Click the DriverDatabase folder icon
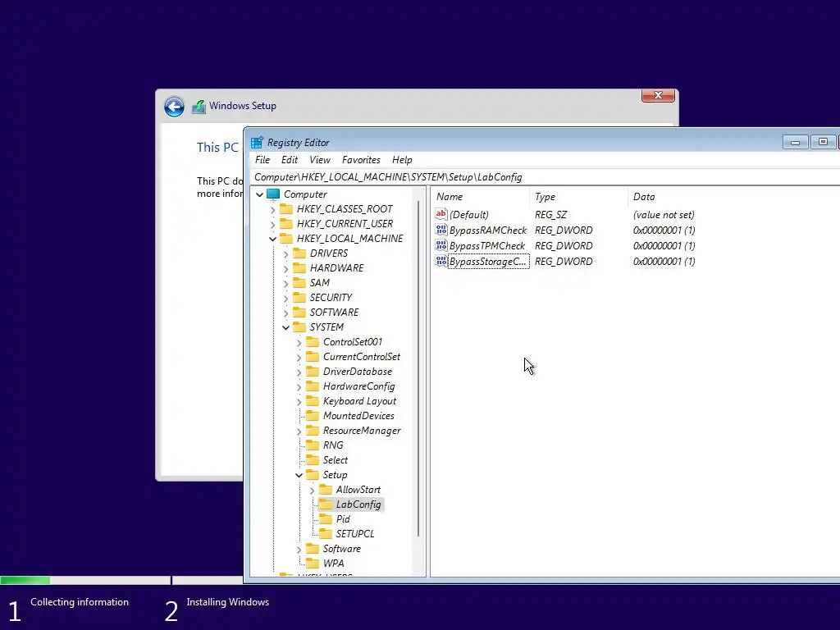Screen dimensions: 840x630 point(313,372)
